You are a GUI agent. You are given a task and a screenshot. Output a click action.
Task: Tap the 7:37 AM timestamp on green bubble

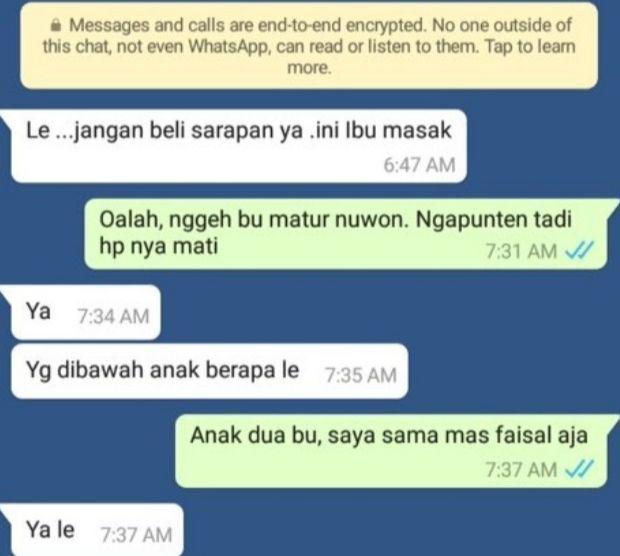(x=521, y=469)
